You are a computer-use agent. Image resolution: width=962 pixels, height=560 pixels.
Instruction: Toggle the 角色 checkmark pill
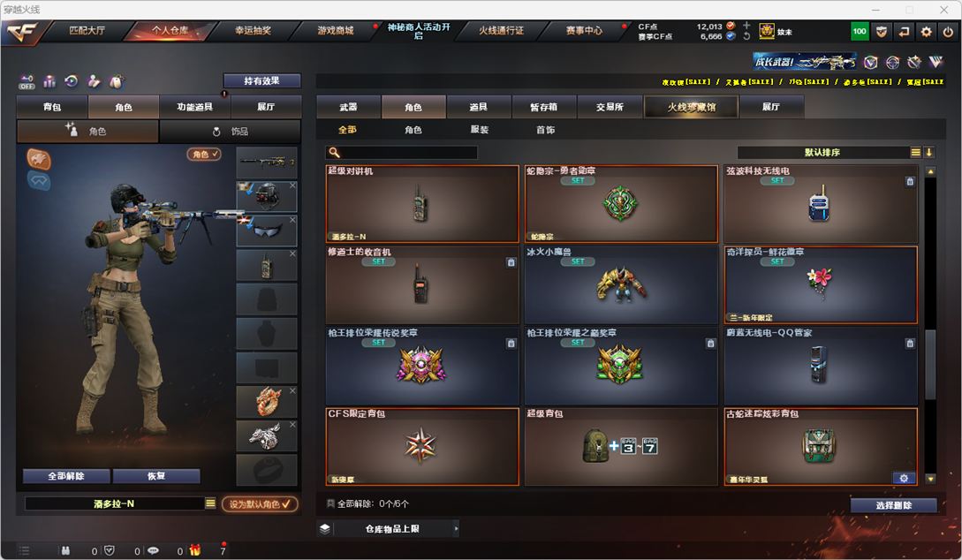coord(204,154)
